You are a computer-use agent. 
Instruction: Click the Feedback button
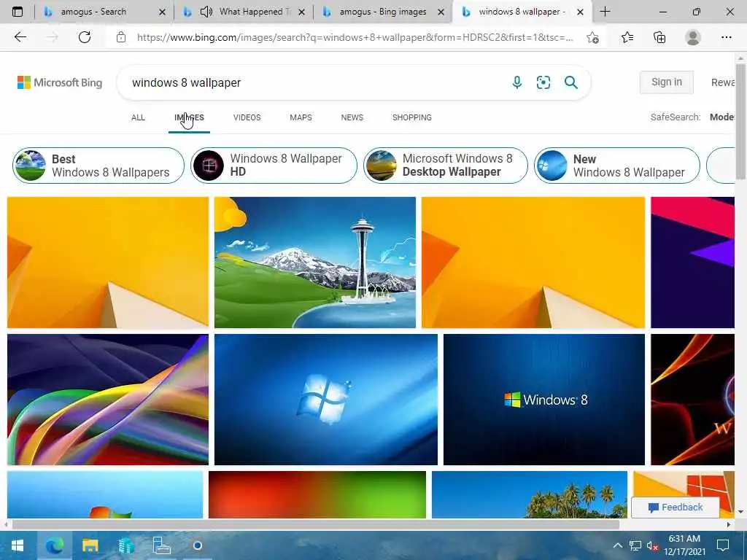click(675, 507)
